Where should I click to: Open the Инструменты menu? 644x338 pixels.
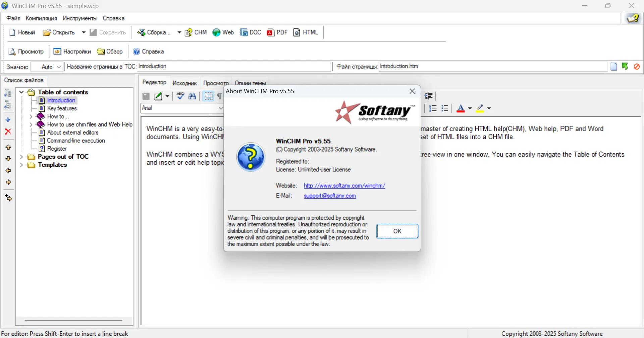(x=79, y=18)
